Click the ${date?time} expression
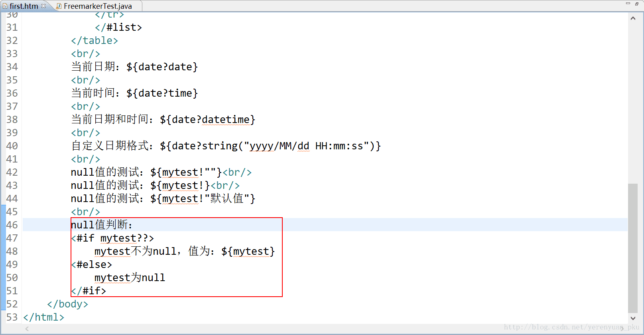644x335 pixels. [162, 93]
